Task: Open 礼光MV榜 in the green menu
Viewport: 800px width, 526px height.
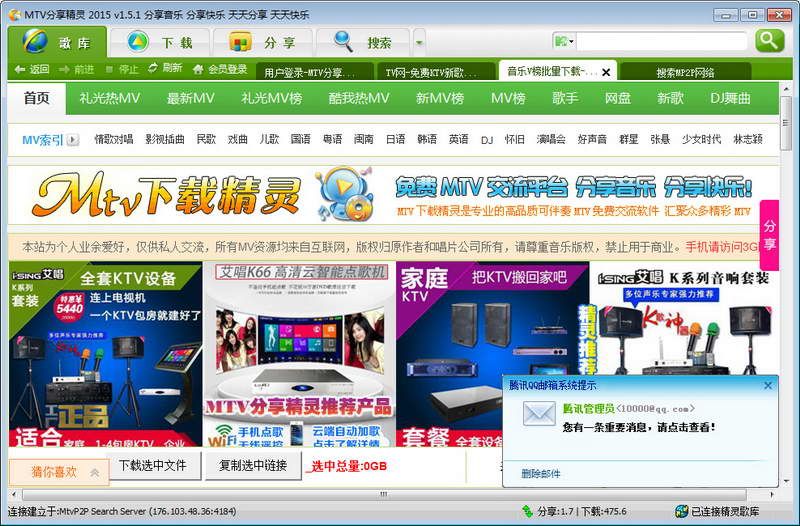Action: [x=272, y=98]
